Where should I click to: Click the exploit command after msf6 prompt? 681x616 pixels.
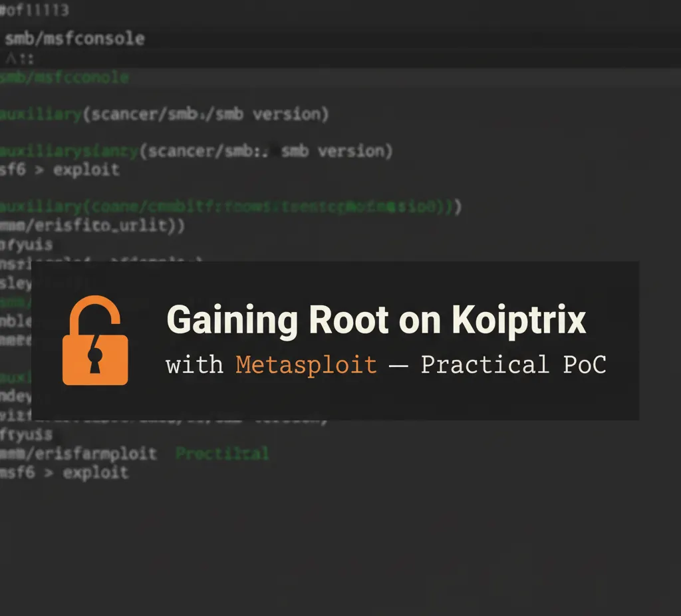click(96, 472)
